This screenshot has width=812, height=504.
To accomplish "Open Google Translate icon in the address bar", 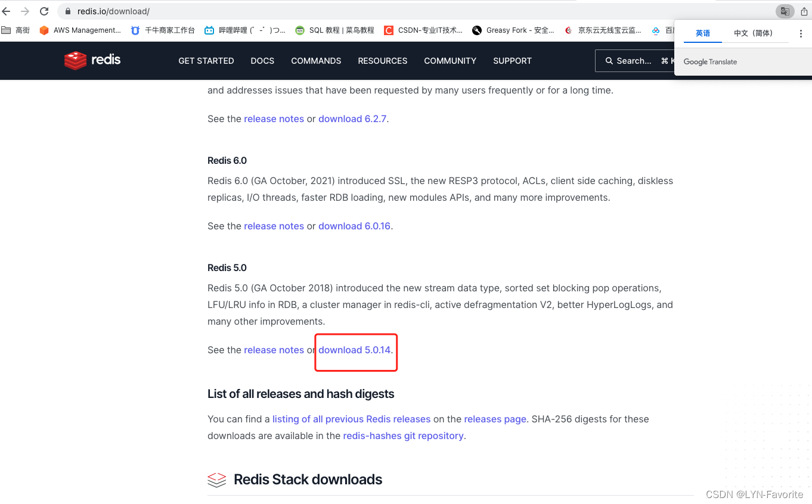I will point(785,11).
